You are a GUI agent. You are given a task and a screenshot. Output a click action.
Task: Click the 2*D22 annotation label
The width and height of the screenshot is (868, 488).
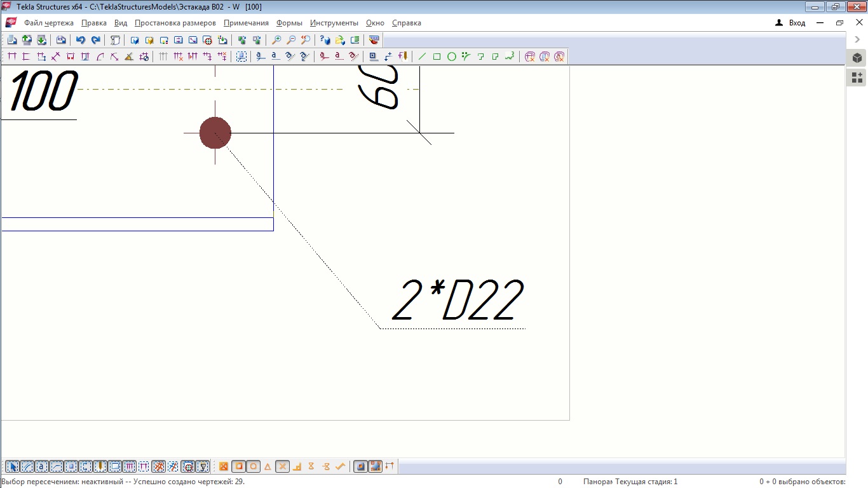point(458,301)
